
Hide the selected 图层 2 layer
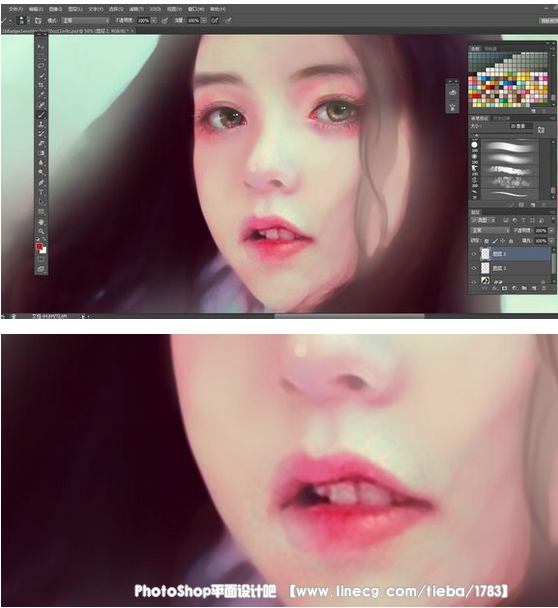tap(474, 254)
